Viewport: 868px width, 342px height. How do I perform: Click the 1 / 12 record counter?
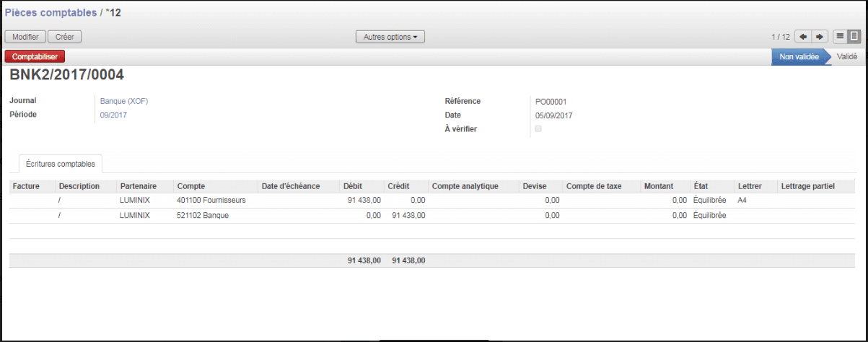[x=781, y=37]
